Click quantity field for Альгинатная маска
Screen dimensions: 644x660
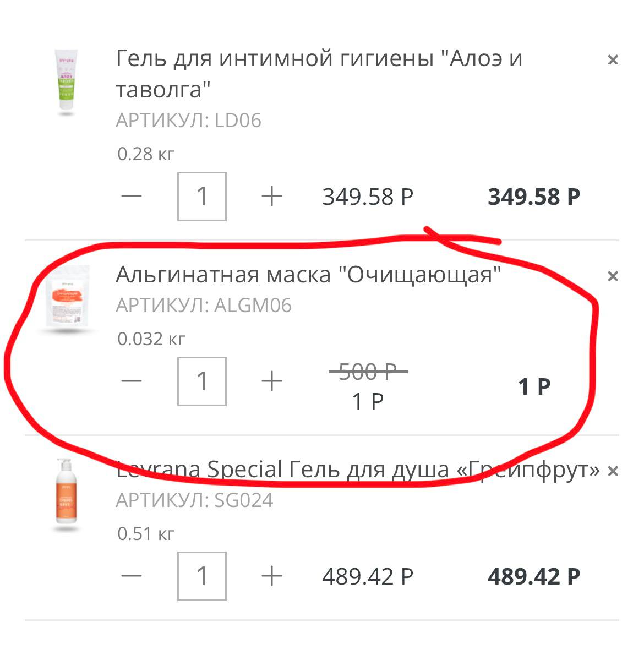click(202, 381)
